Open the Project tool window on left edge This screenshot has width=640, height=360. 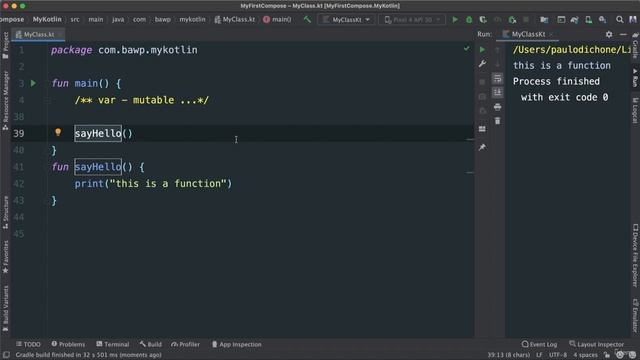pos(5,45)
